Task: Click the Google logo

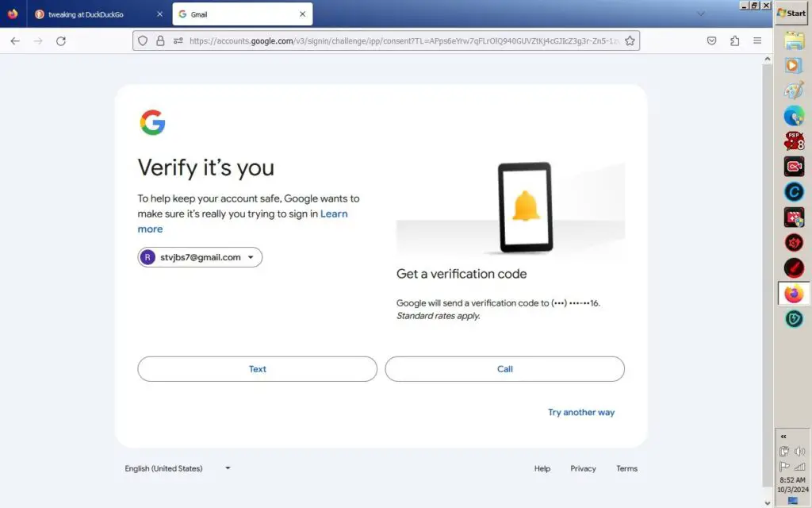Action: pyautogui.click(x=153, y=123)
